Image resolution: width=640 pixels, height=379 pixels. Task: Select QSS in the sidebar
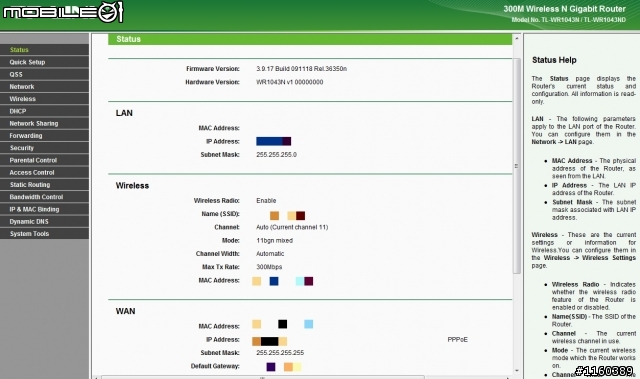pos(44,74)
